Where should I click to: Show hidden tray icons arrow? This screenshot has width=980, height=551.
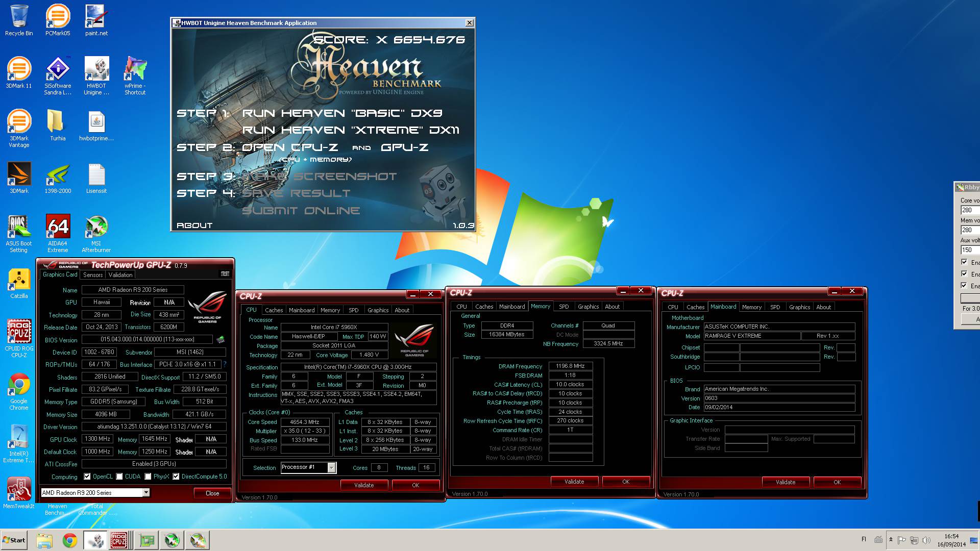[x=891, y=540]
